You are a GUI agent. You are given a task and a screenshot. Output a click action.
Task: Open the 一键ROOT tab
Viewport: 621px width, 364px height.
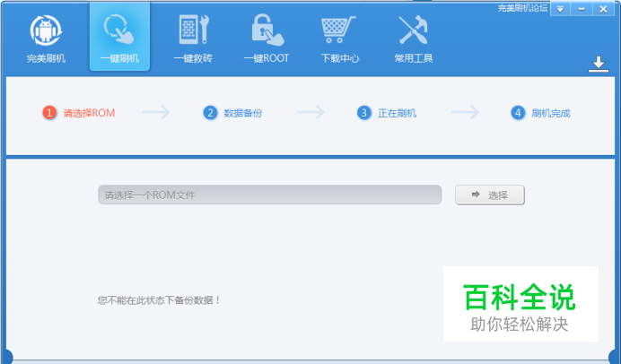tap(267, 39)
